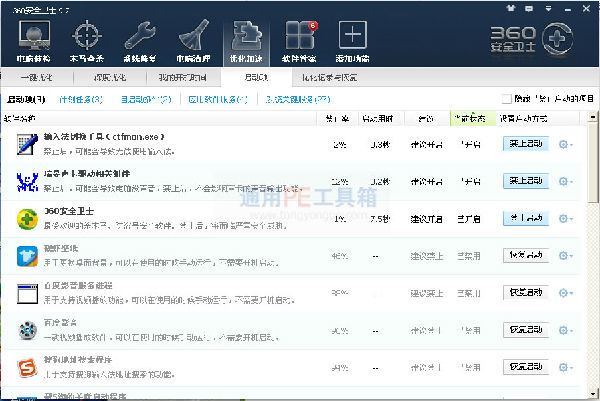Switch to the 我的开机时间 tab
Screen dimensions: 600x401
[183, 78]
